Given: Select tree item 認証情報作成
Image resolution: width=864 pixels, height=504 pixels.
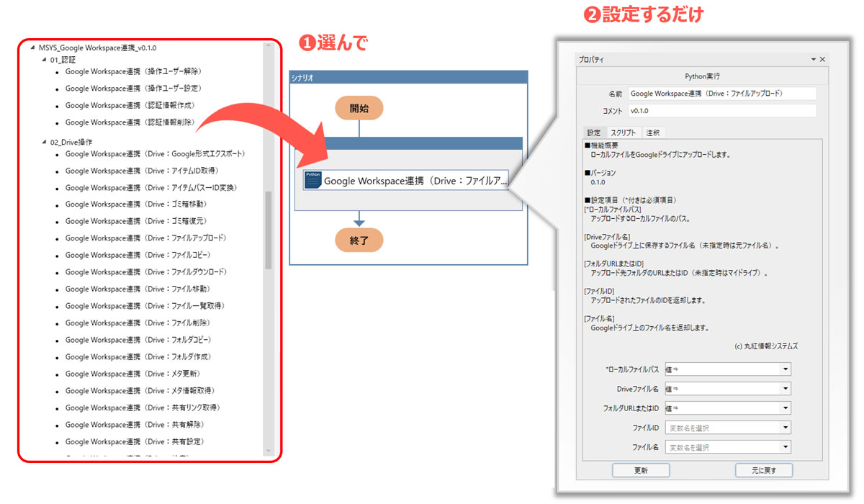Looking at the screenshot, I should pos(130,105).
